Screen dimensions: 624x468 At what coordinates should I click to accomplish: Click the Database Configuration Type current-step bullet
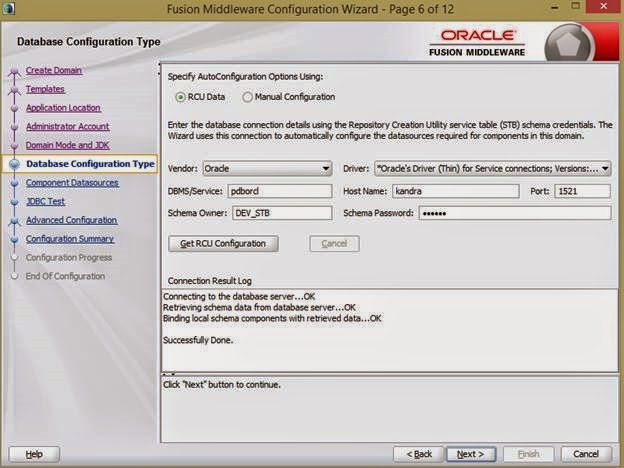[x=15, y=164]
